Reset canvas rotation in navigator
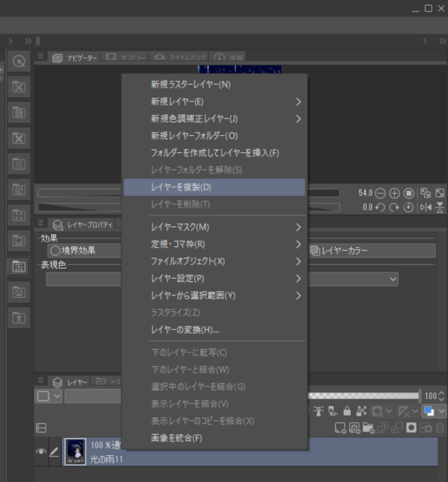448x482 pixels. (x=408, y=207)
